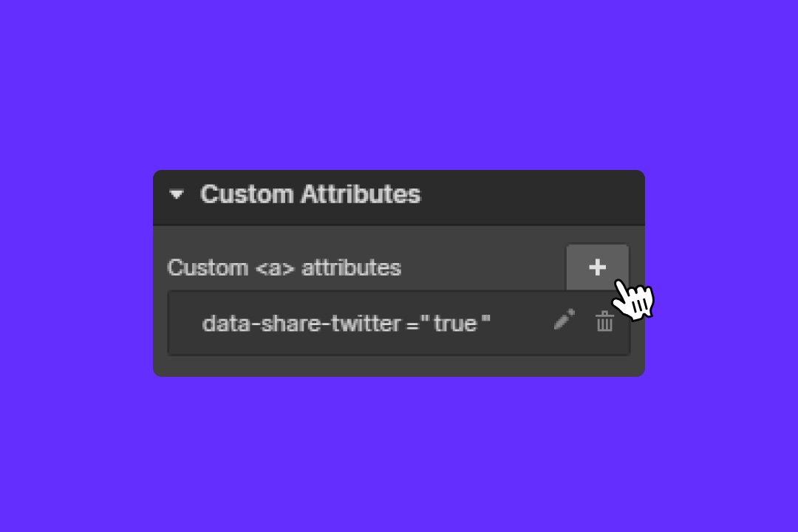Select the Custom Attributes header
Viewport: 798px width, 532px height.
tap(310, 194)
